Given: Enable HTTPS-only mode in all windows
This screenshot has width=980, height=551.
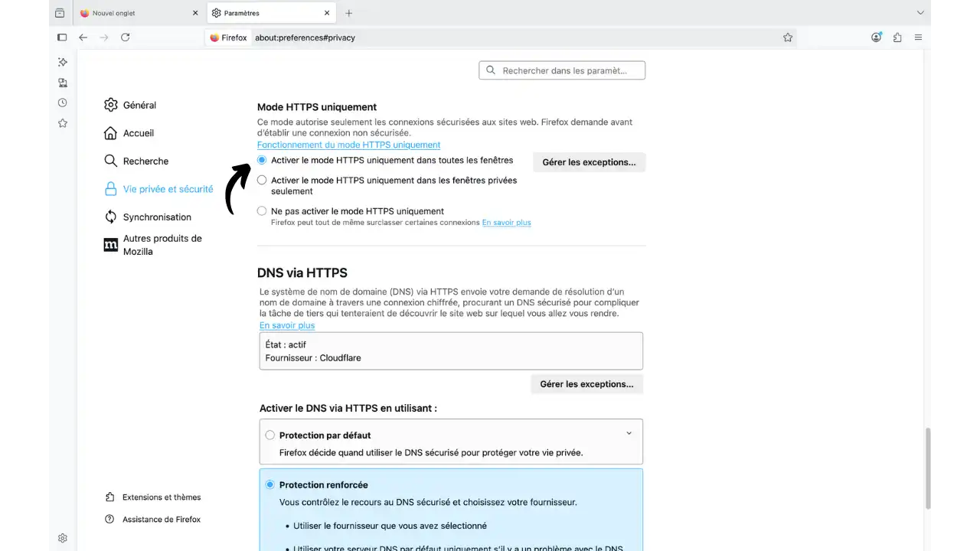Looking at the screenshot, I should coord(262,160).
